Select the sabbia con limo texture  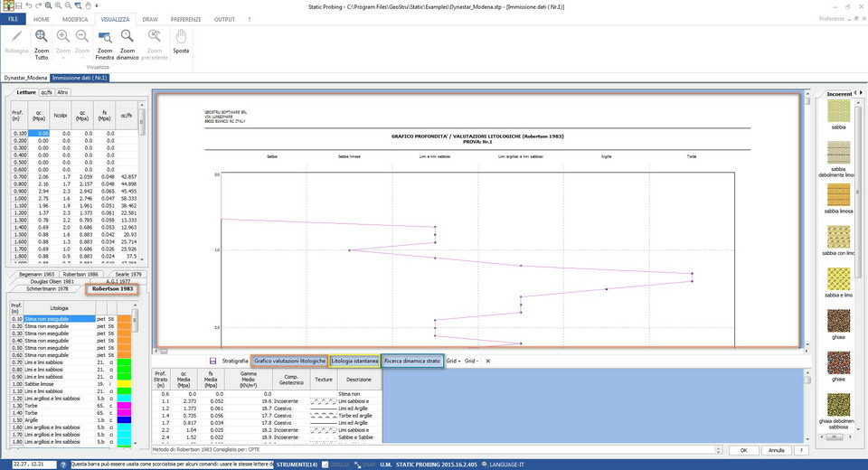(x=839, y=237)
